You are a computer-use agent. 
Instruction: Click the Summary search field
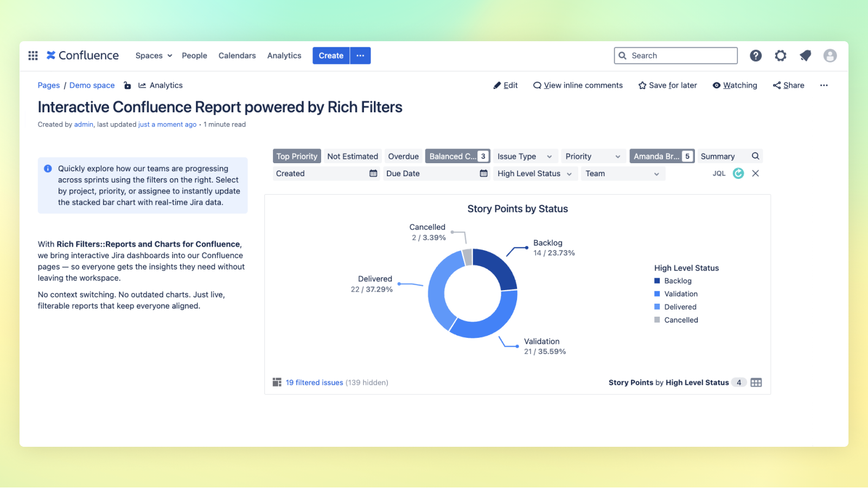(730, 156)
